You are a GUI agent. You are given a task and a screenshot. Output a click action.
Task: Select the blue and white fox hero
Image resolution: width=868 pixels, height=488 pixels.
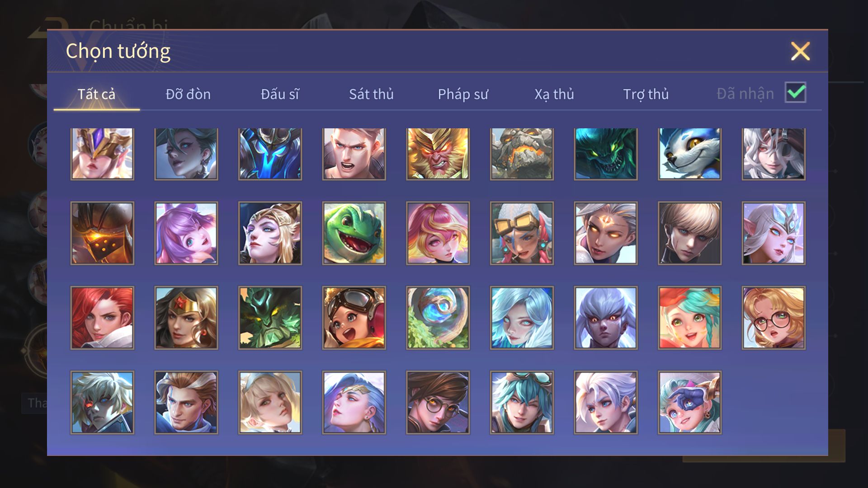click(689, 154)
